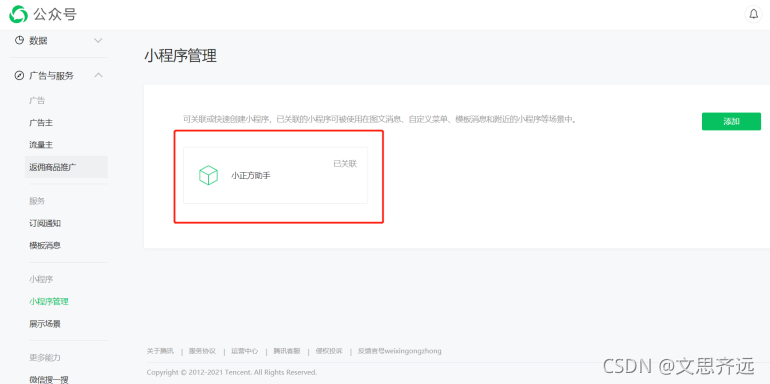This screenshot has width=770, height=384.
Task: Go to 广告主 page
Action: click(41, 123)
